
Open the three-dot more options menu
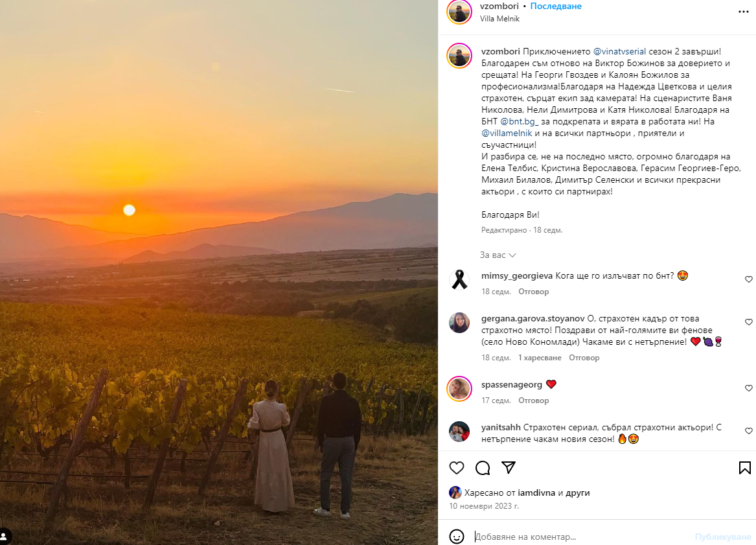(744, 12)
